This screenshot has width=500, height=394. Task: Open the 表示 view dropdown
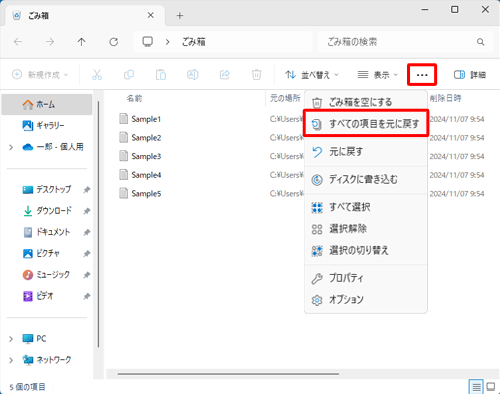[378, 75]
